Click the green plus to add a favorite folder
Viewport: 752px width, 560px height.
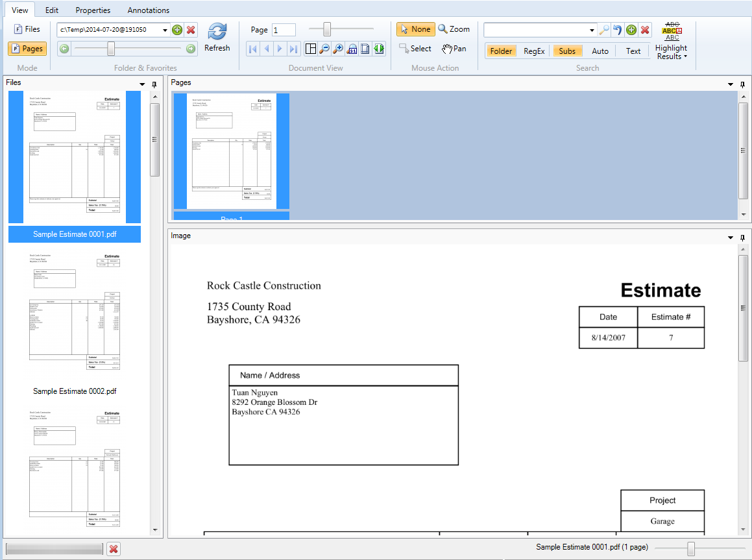[x=176, y=29]
